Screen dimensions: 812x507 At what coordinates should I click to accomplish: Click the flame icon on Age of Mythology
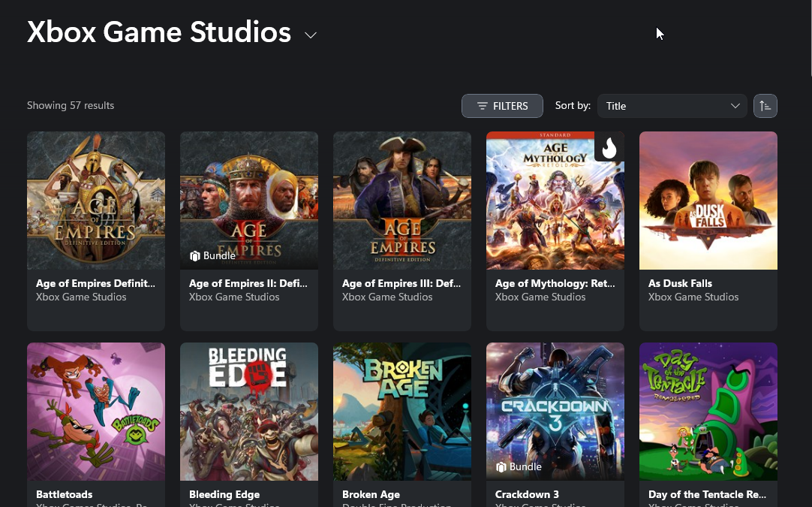point(609,146)
